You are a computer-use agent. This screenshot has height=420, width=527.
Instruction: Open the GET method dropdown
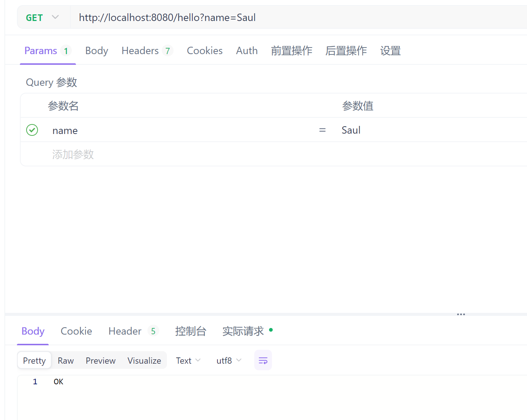[x=42, y=17]
